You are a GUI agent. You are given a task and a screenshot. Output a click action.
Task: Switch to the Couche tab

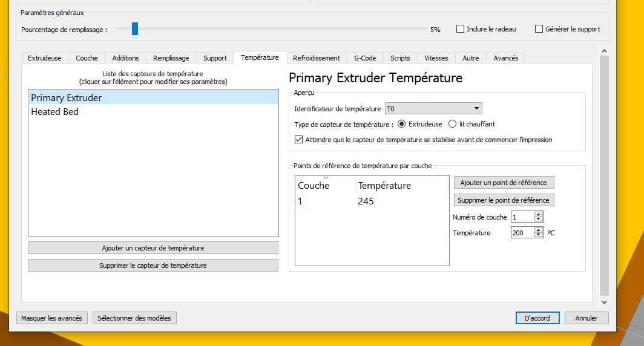tap(87, 58)
